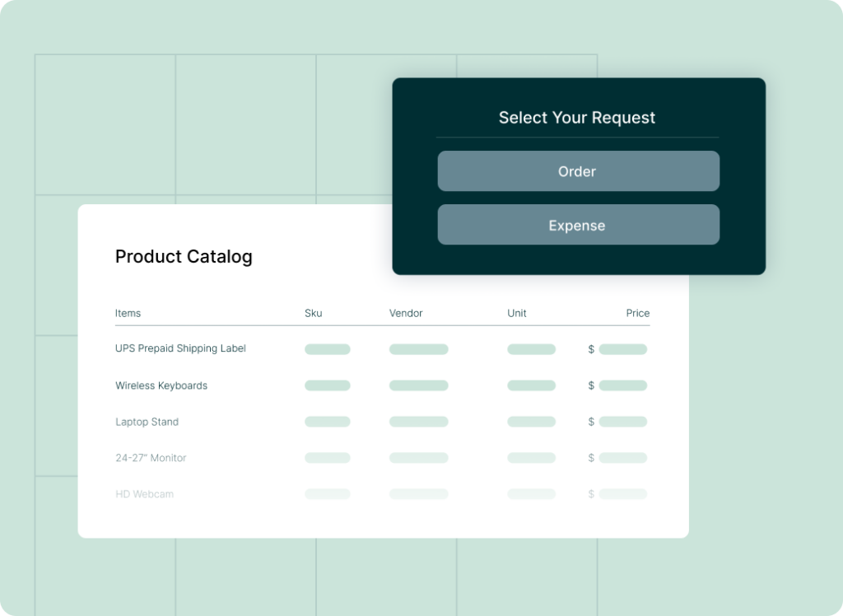Click the Price column header
The image size is (843, 616).
(637, 313)
